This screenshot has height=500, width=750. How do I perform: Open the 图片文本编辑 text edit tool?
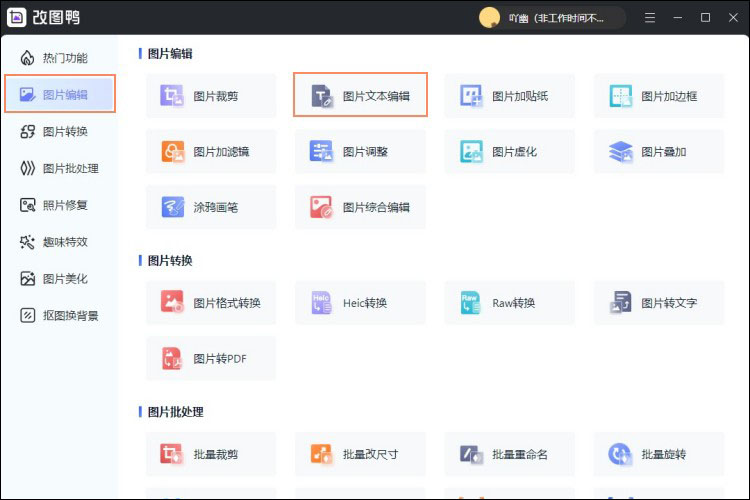click(x=360, y=96)
